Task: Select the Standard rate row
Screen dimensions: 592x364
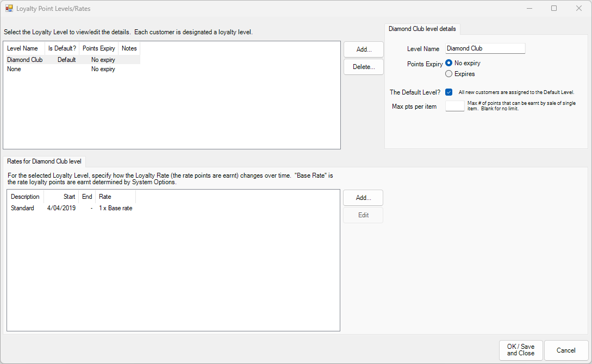Action: point(23,208)
